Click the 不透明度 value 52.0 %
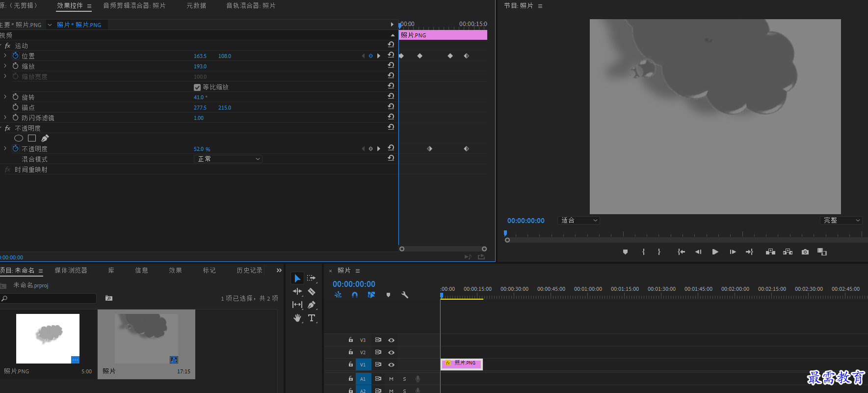Image resolution: width=868 pixels, height=393 pixels. click(202, 149)
